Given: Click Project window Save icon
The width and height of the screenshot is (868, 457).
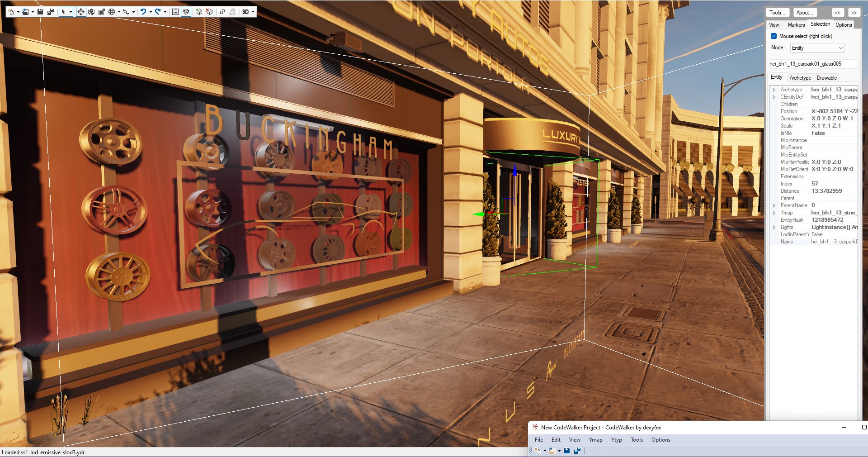Looking at the screenshot, I should 567,451.
